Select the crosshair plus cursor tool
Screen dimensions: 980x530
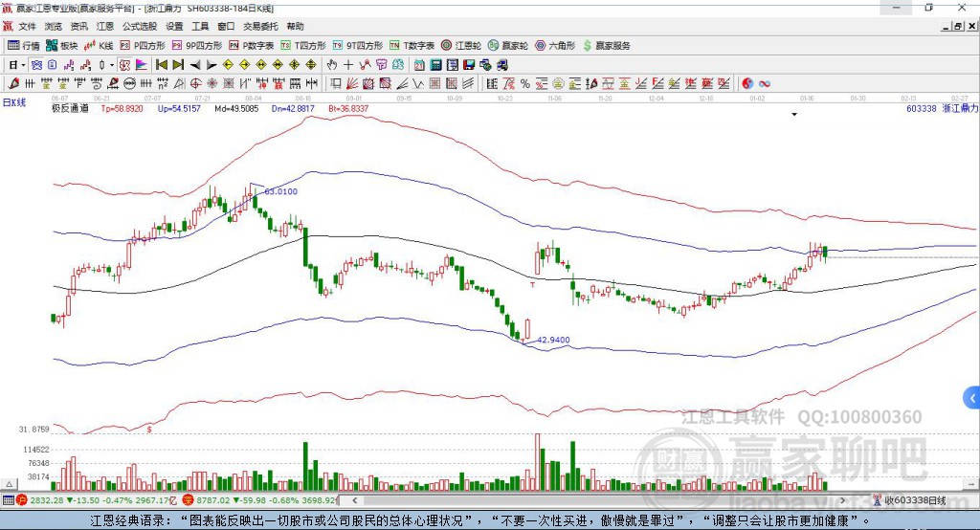pyautogui.click(x=348, y=65)
